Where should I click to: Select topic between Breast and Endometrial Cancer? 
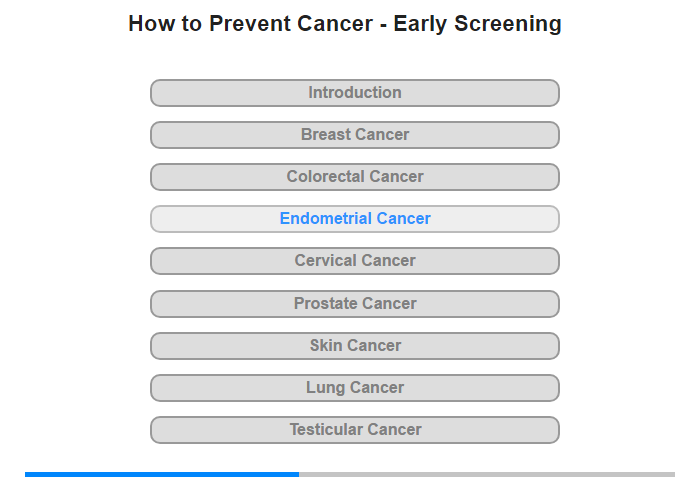[x=355, y=177]
